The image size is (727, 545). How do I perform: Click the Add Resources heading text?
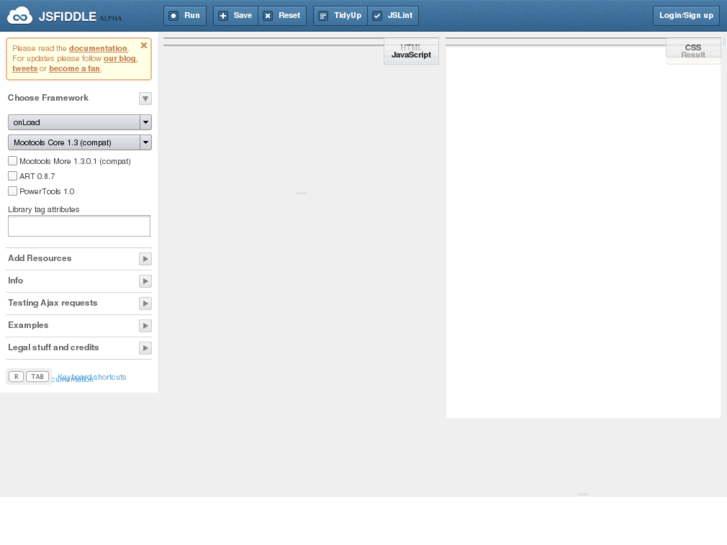coord(40,258)
